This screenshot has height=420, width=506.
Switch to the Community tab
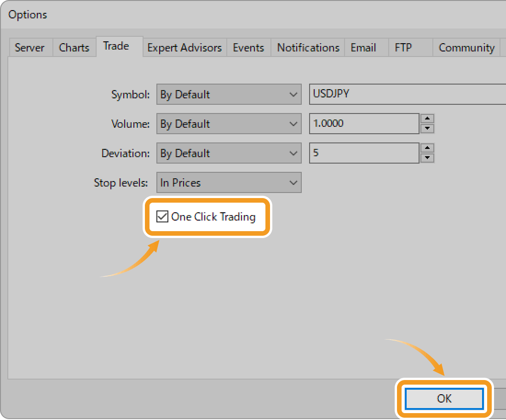[466, 47]
